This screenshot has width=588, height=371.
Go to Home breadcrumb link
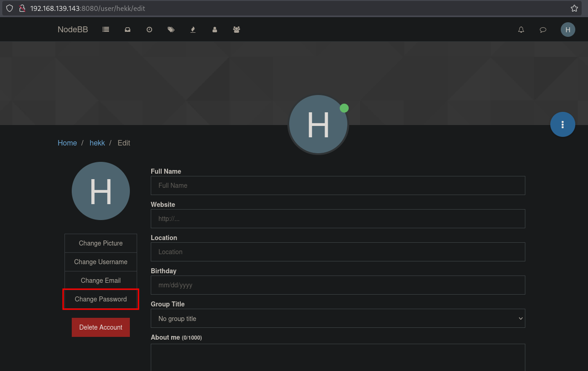[x=67, y=143]
